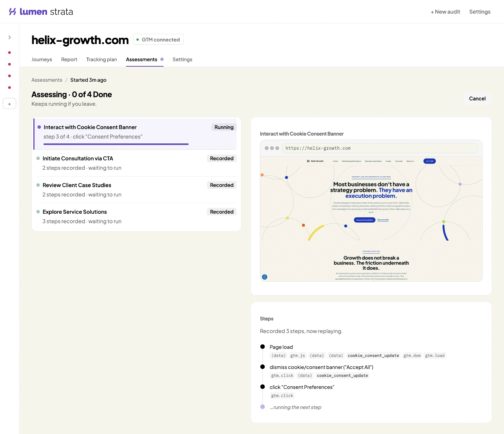Go back via the Assessments breadcrumb

[x=47, y=80]
